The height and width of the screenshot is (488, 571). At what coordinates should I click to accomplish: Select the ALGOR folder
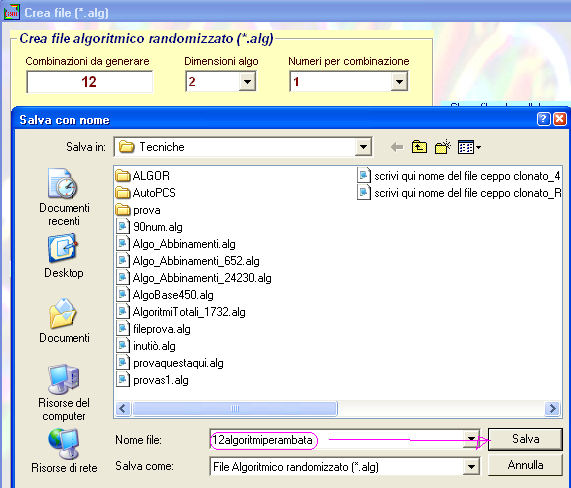tap(142, 176)
